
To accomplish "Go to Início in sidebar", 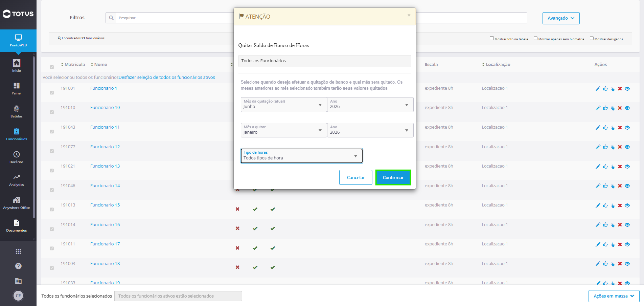I will coord(17,66).
